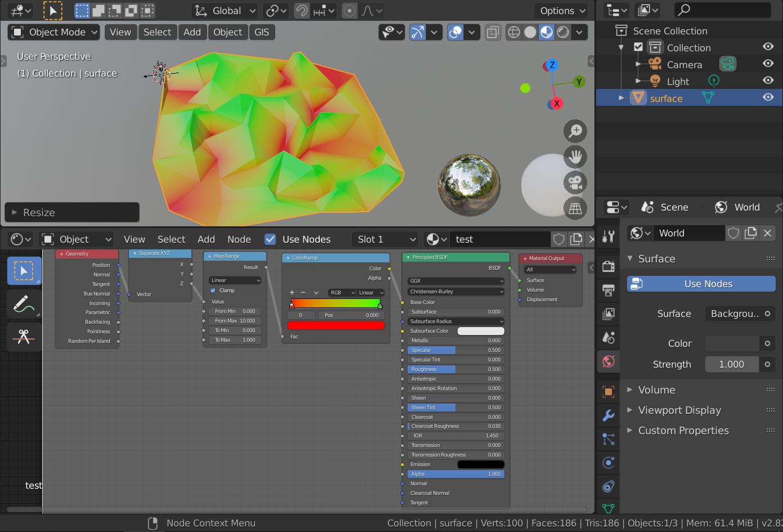Activate the Links Cut tool
Viewport: 783px width, 532px height.
pyautogui.click(x=24, y=337)
